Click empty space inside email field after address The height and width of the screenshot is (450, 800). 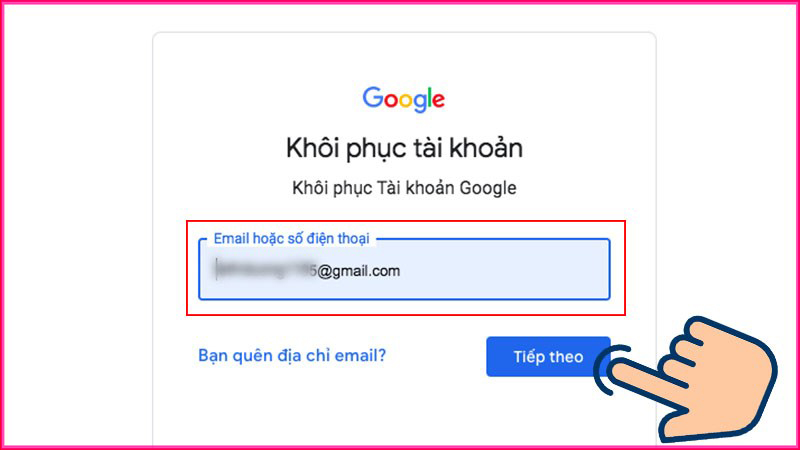point(503,271)
